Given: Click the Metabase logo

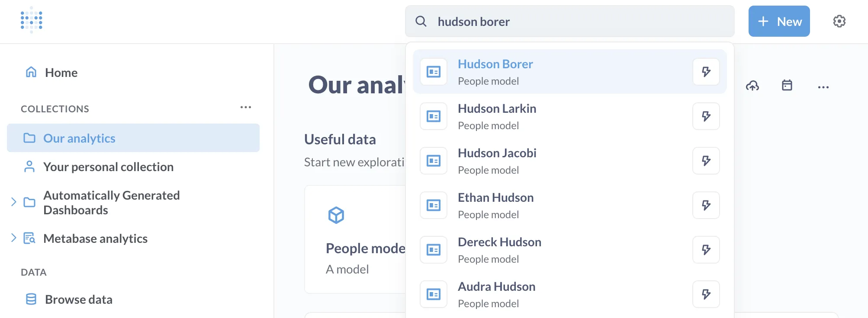Looking at the screenshot, I should tap(31, 20).
